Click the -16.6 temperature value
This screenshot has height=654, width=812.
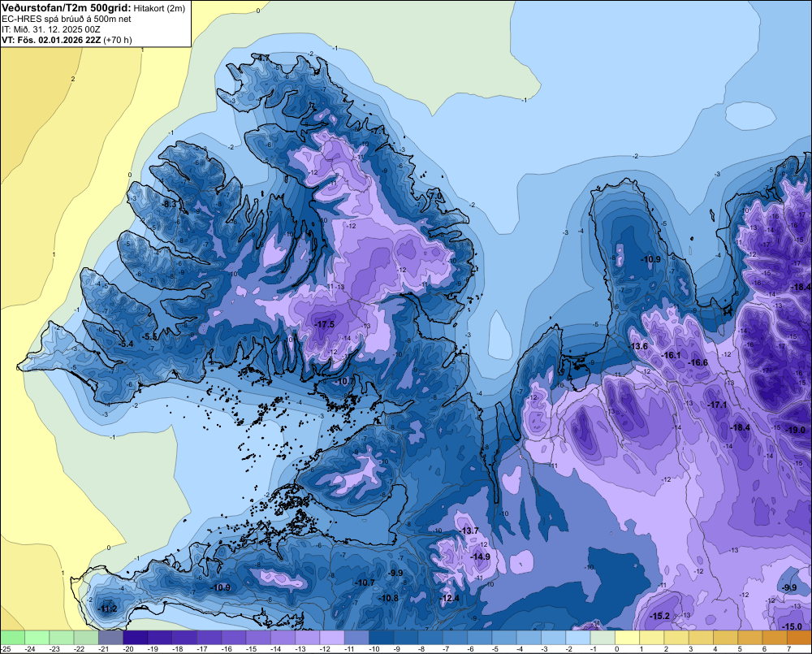[698, 362]
